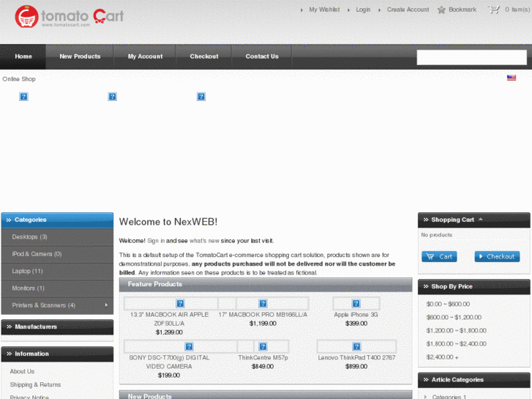Open Apple iPhone 3G image placeholder
Screen dimensions: 532x399
(356, 303)
